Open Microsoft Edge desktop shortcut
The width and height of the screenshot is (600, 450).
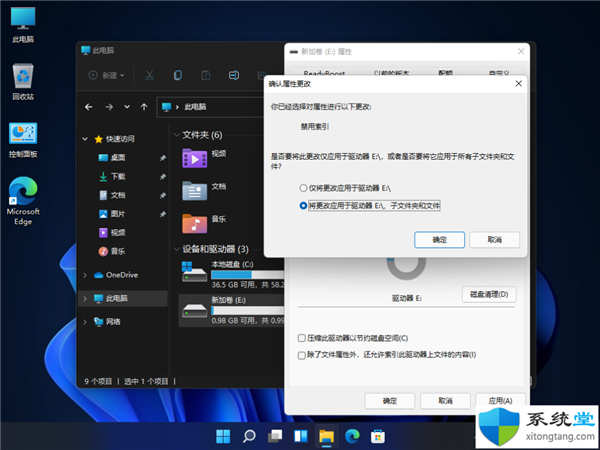pyautogui.click(x=23, y=201)
